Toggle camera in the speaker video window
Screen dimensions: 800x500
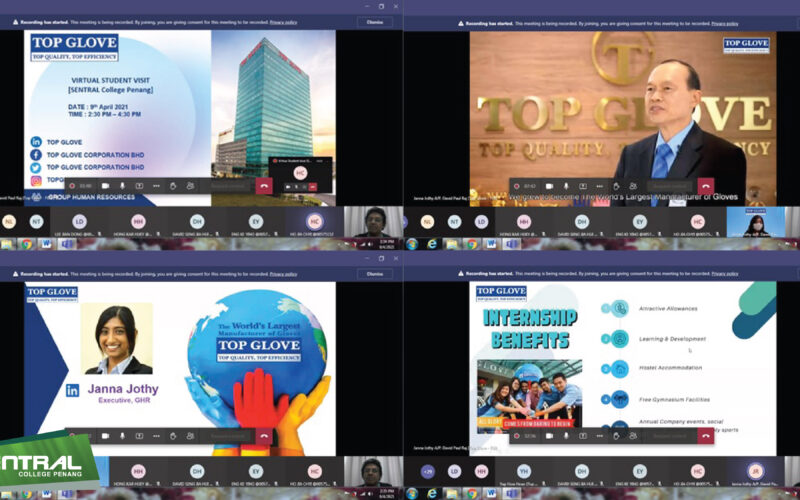pos(549,186)
